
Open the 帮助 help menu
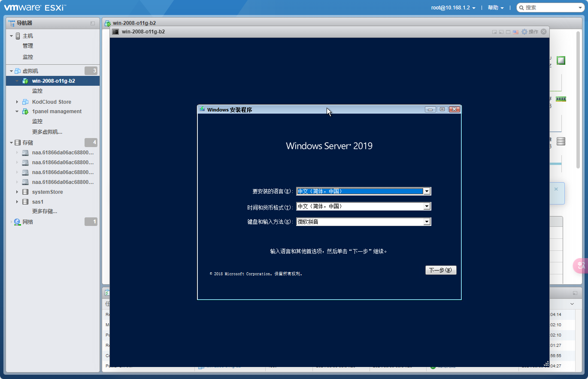[x=496, y=8]
